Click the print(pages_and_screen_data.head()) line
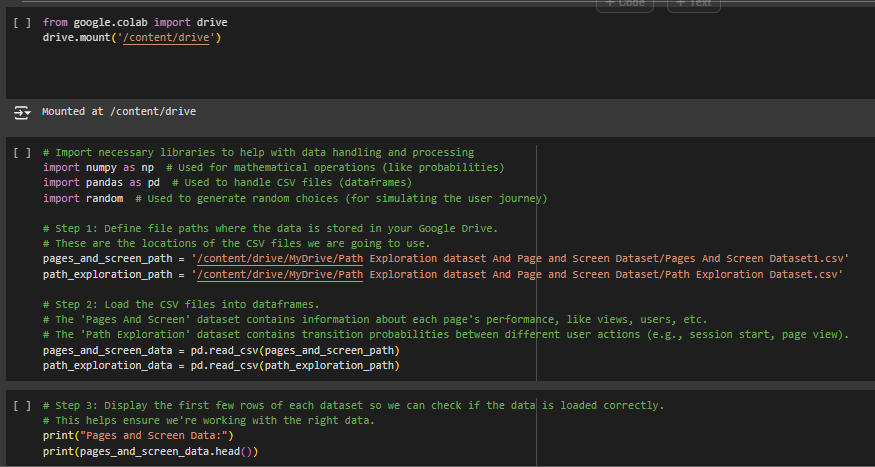This screenshot has width=875, height=467. [x=151, y=451]
